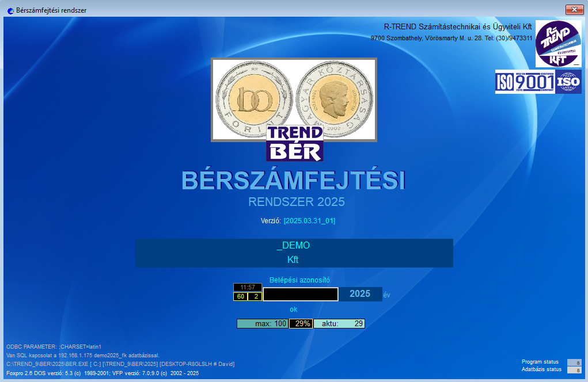588x382 pixels.
Task: Click the ISO 9001 certification badge
Action: click(x=526, y=82)
